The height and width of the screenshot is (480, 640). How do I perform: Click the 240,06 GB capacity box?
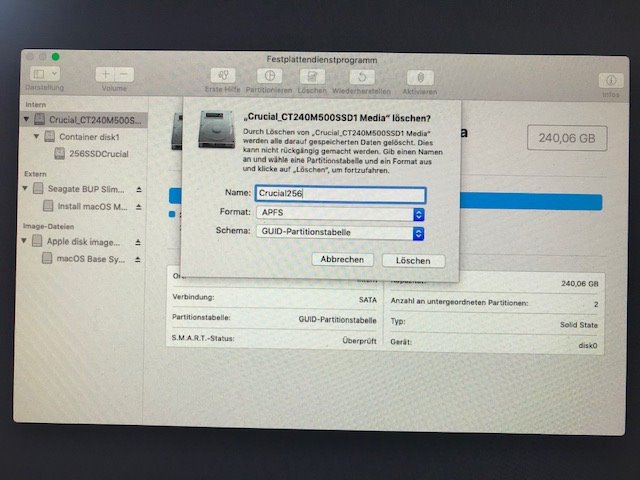click(567, 138)
